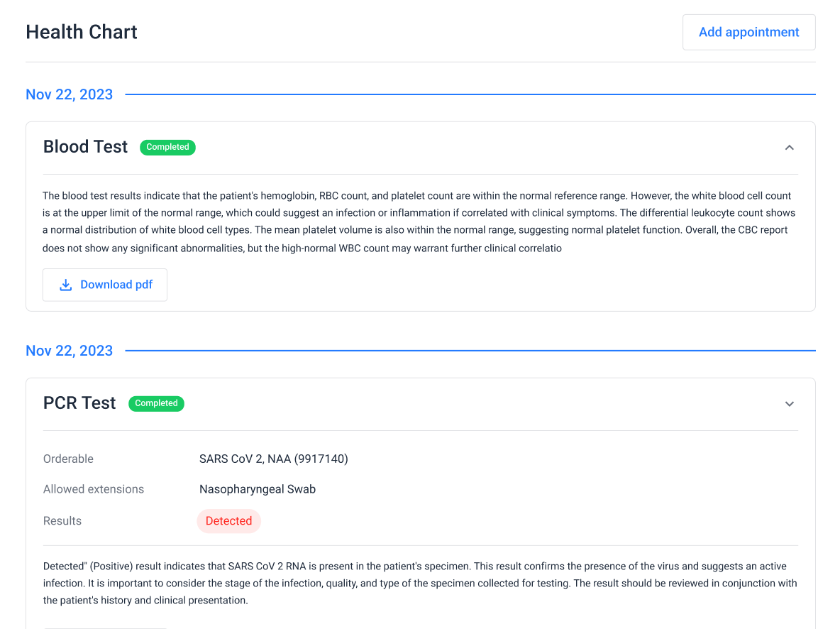Select the Blood Test heading
Image resolution: width=840 pixels, height=629 pixels.
point(86,147)
